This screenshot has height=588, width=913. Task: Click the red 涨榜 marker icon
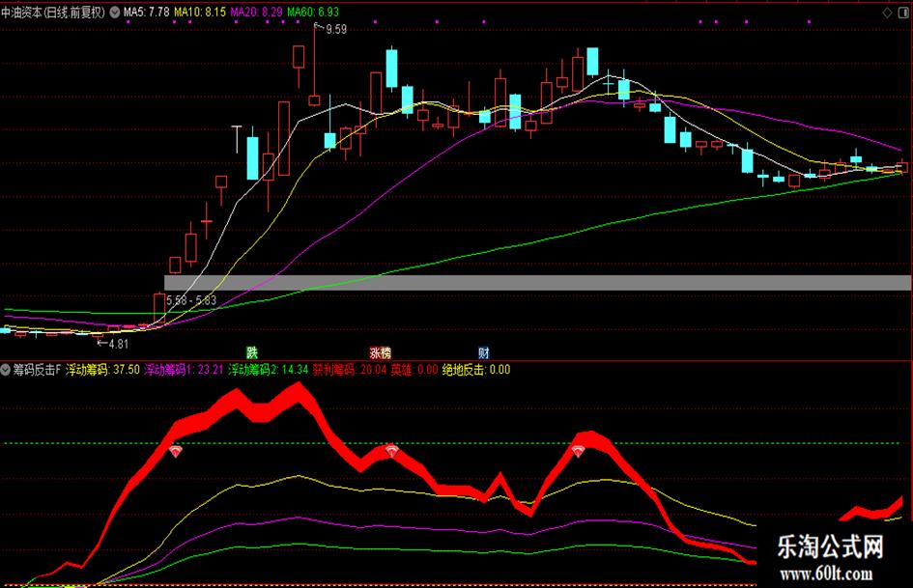pyautogui.click(x=381, y=352)
